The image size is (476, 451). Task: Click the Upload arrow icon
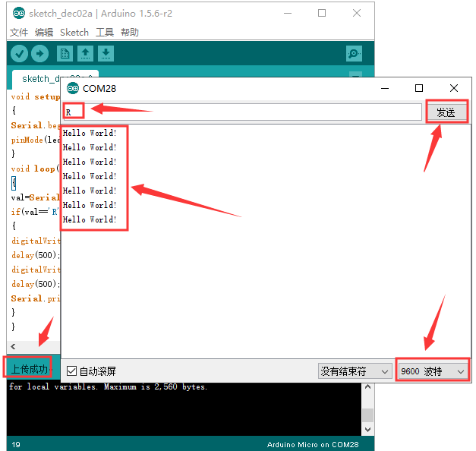[x=39, y=54]
